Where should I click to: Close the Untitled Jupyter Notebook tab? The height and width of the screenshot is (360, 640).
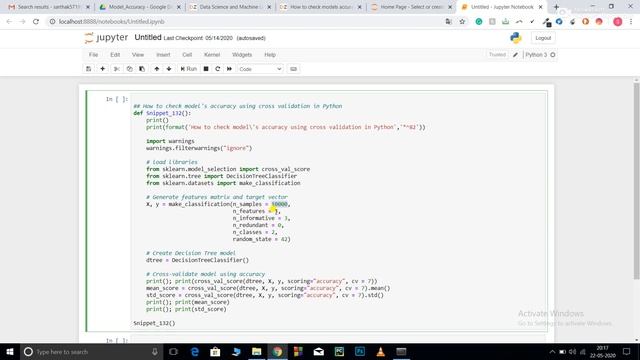tap(540, 7)
